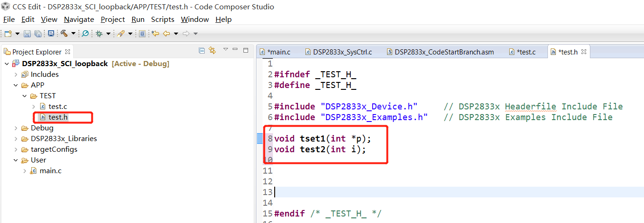The image size is (644, 223).
Task: Expand the targetConfigs folder node
Action: pos(15,149)
